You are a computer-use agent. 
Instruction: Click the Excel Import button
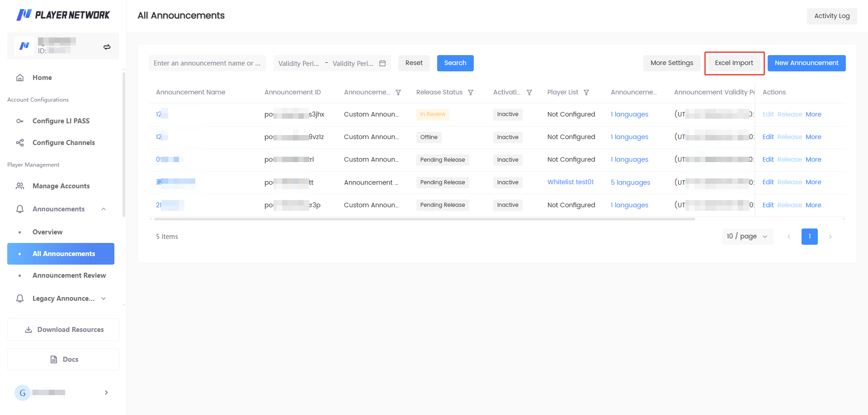[x=734, y=63]
